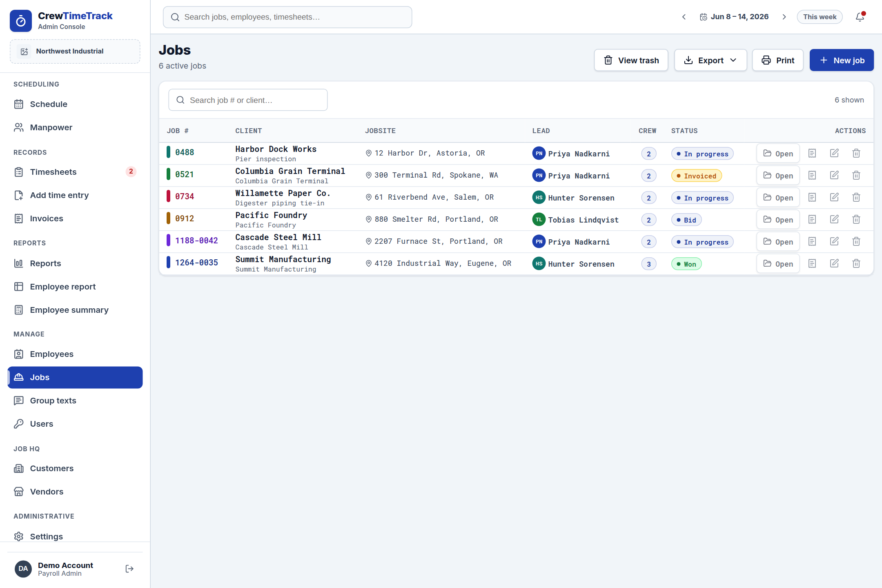The height and width of the screenshot is (588, 882).
Task: Click PN avatar in Harbor Dock Works row
Action: 539,153
